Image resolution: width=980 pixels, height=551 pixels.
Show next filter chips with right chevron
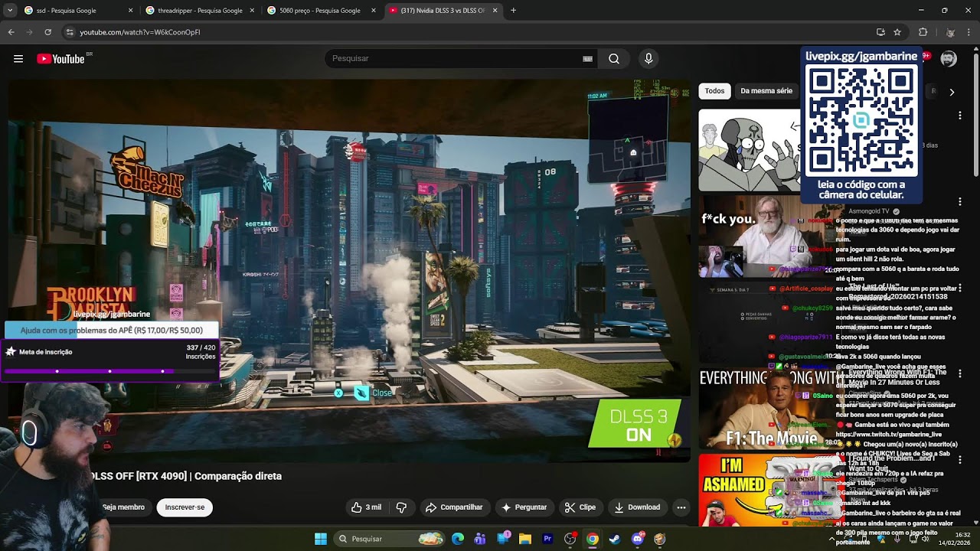click(x=952, y=92)
